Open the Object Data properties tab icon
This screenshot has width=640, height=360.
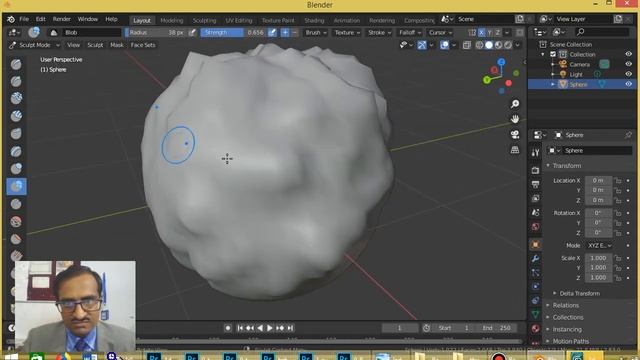pyautogui.click(x=536, y=314)
